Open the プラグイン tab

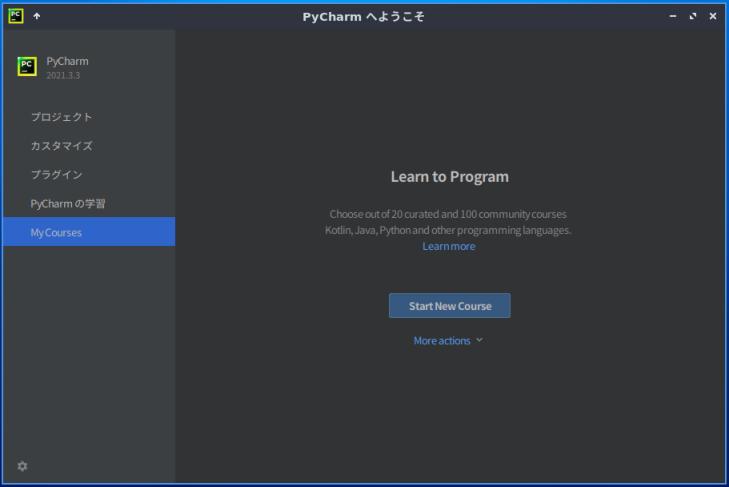tap(89, 174)
